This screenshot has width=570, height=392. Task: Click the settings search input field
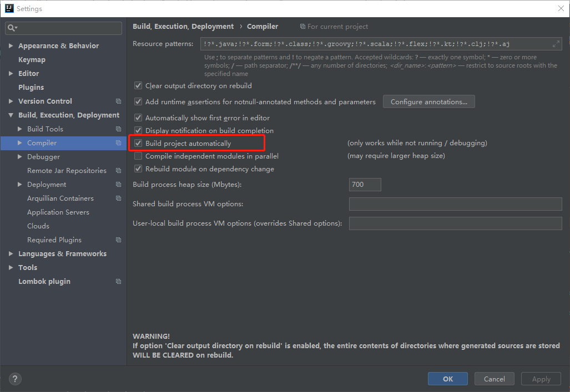[64, 28]
